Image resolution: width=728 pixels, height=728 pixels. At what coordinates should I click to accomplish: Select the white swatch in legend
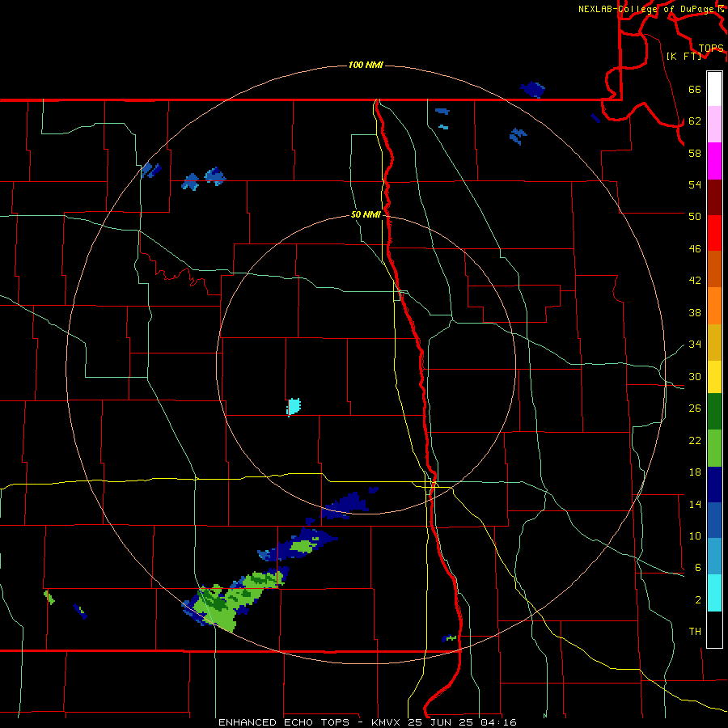tap(714, 89)
